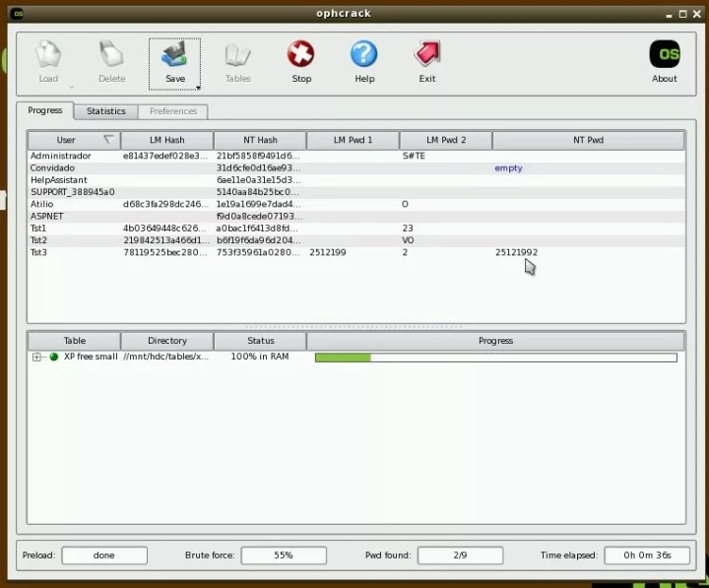Click the NT hash 31d6cfe0d16ae93...
The width and height of the screenshot is (709, 588).
click(x=258, y=167)
